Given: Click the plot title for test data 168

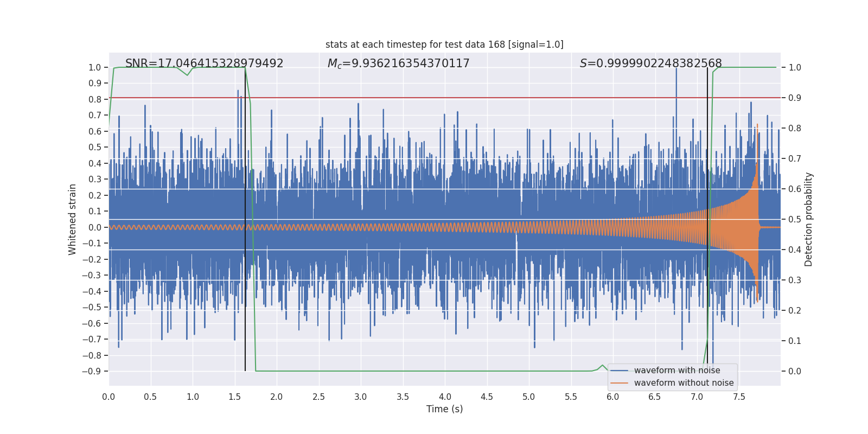Looking at the screenshot, I should point(444,44).
